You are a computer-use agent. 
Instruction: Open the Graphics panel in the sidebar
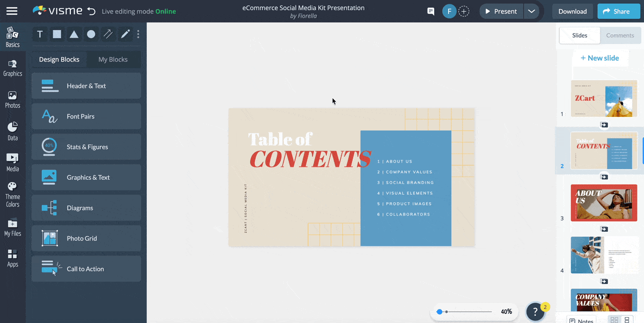[12, 67]
